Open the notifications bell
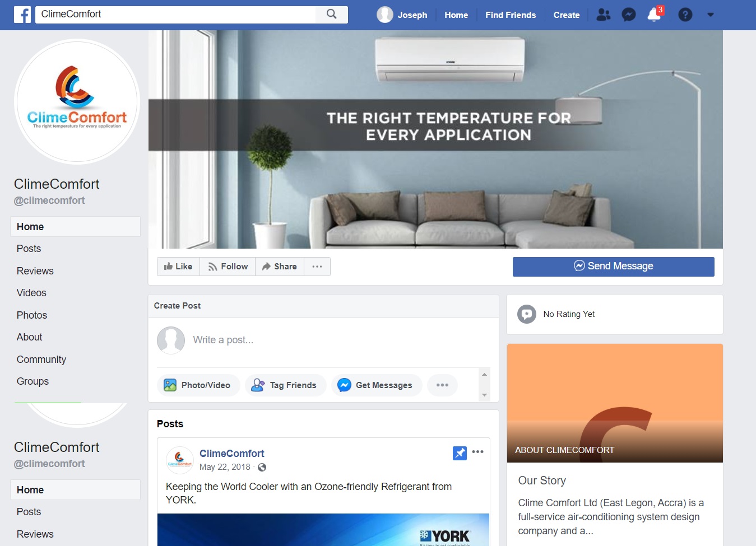756x546 pixels. [654, 15]
